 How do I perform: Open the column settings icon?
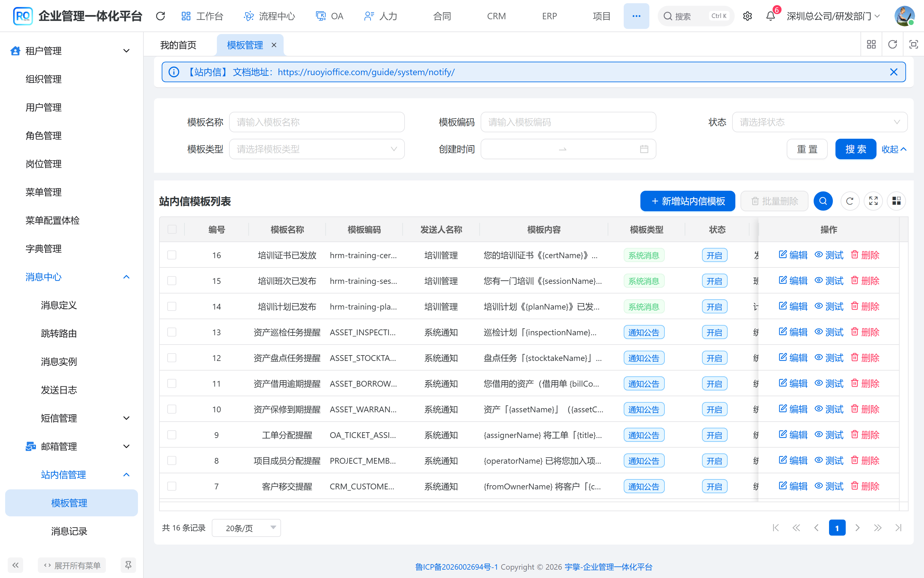coord(896,201)
